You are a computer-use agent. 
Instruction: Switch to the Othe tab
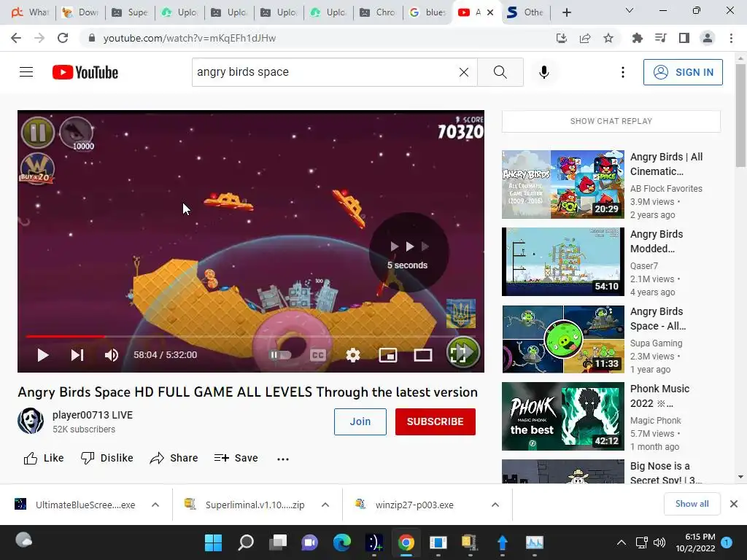pyautogui.click(x=525, y=12)
